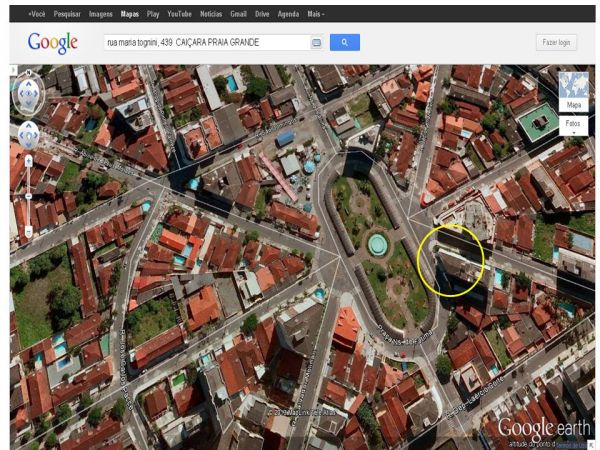
Task: Open Pesquisar in the top bar
Action: 67,14
